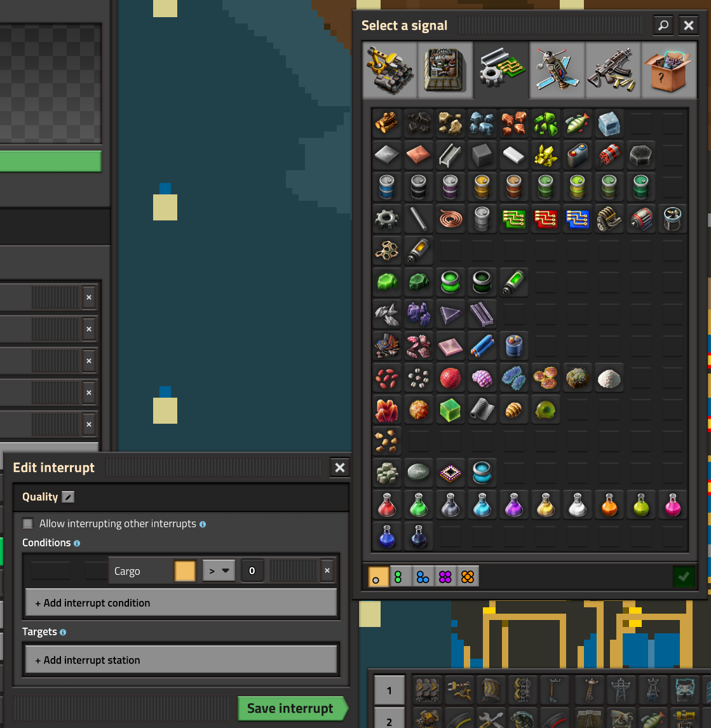Open the unsorted signals tab
The height and width of the screenshot is (728, 711).
coord(668,70)
